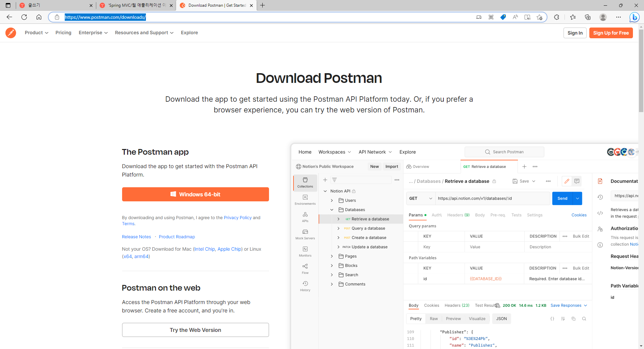Expand Resources and Support menu
644x349 pixels.
tap(144, 33)
